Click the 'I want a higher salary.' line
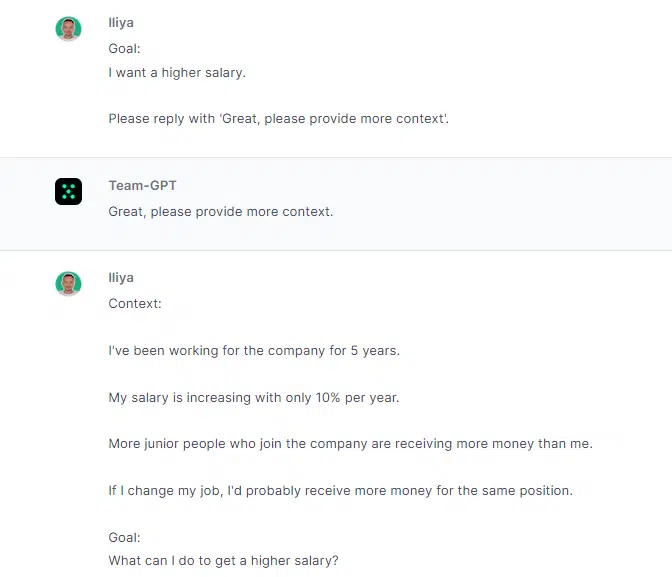672x577 pixels. click(177, 72)
